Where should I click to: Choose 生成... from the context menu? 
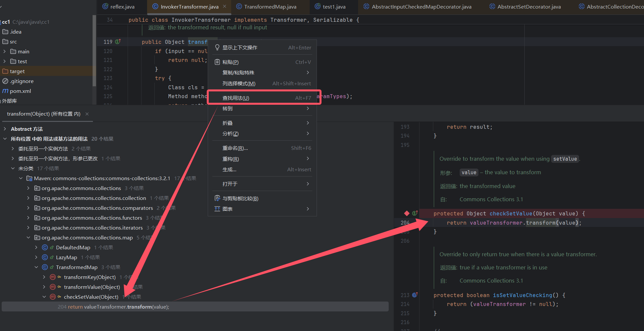tap(262, 169)
